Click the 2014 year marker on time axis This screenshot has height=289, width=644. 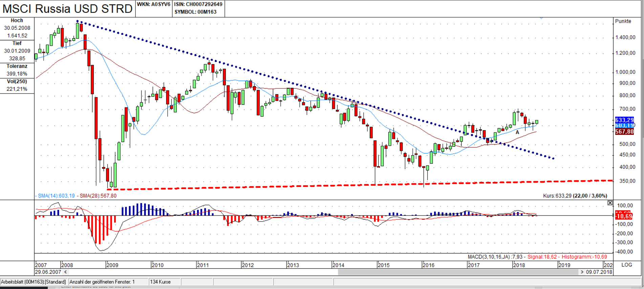click(338, 265)
